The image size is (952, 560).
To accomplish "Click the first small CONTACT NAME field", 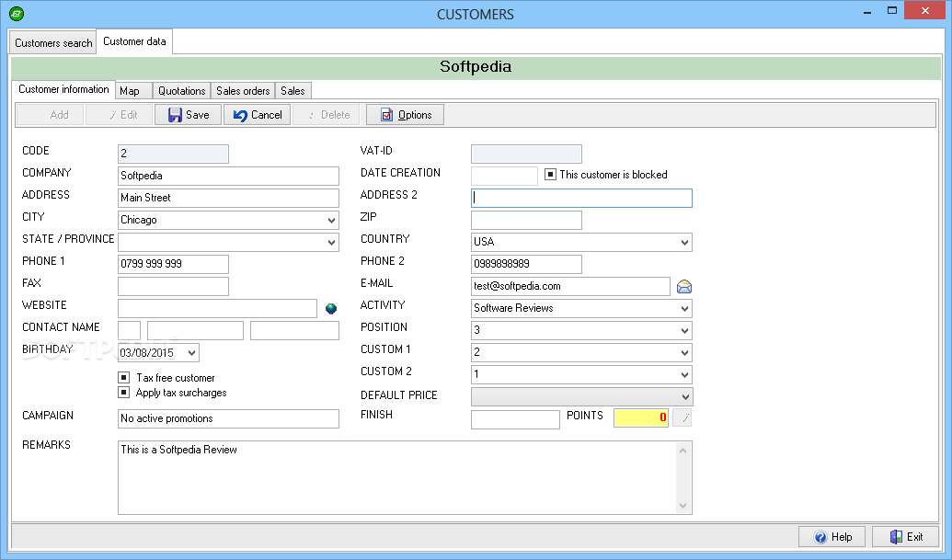I will point(130,331).
